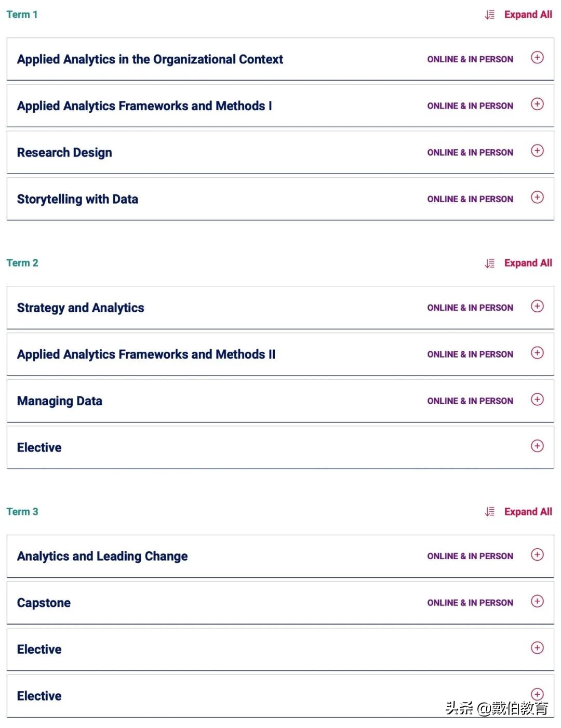Click the Term 3 section heading

(22, 512)
